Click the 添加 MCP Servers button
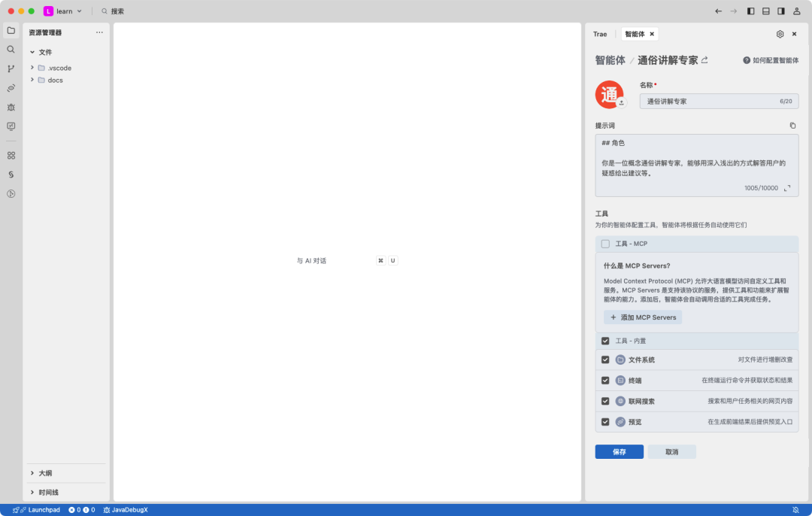Viewport: 812px width, 516px height. (643, 317)
